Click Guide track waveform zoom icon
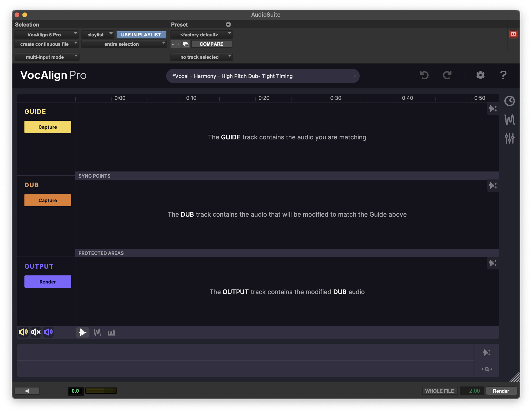Image resolution: width=532 pixels, height=413 pixels. coord(493,108)
